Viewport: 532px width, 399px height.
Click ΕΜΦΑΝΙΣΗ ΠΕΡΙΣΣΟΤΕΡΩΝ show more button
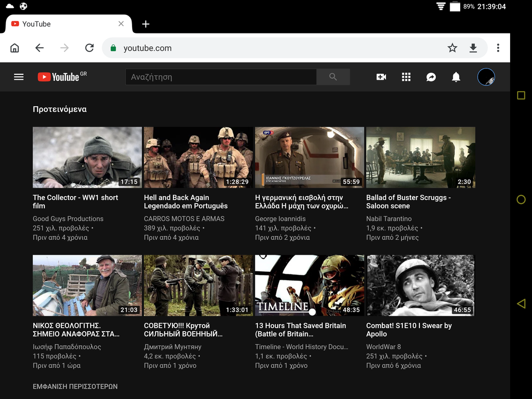(75, 387)
